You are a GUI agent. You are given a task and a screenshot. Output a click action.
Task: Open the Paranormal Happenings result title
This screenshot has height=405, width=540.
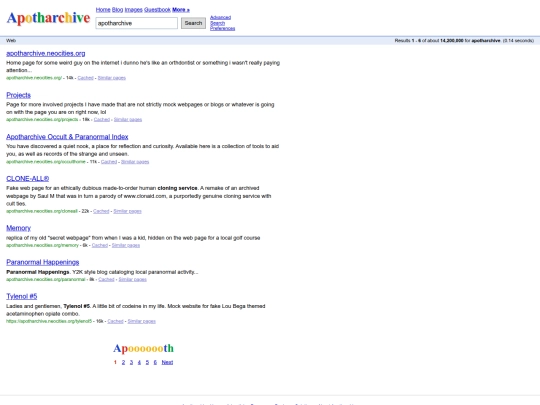(x=43, y=262)
